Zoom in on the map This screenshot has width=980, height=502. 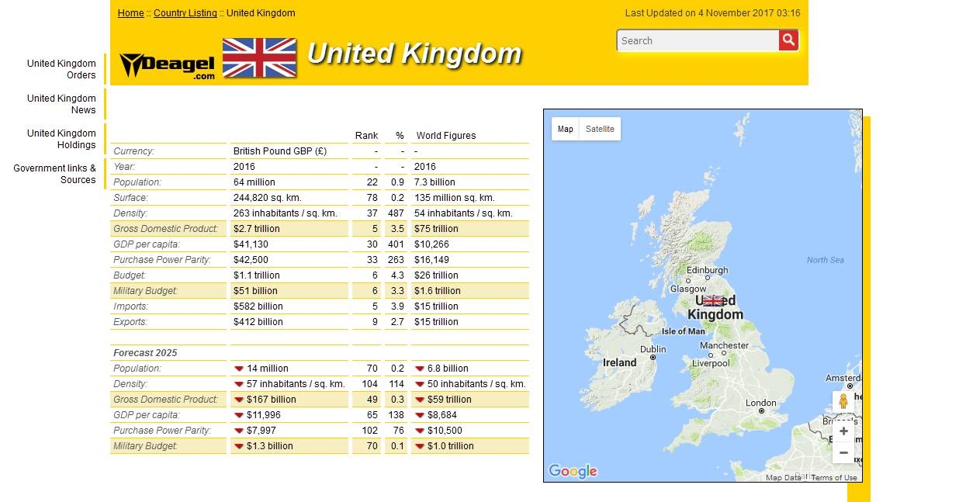(x=843, y=431)
